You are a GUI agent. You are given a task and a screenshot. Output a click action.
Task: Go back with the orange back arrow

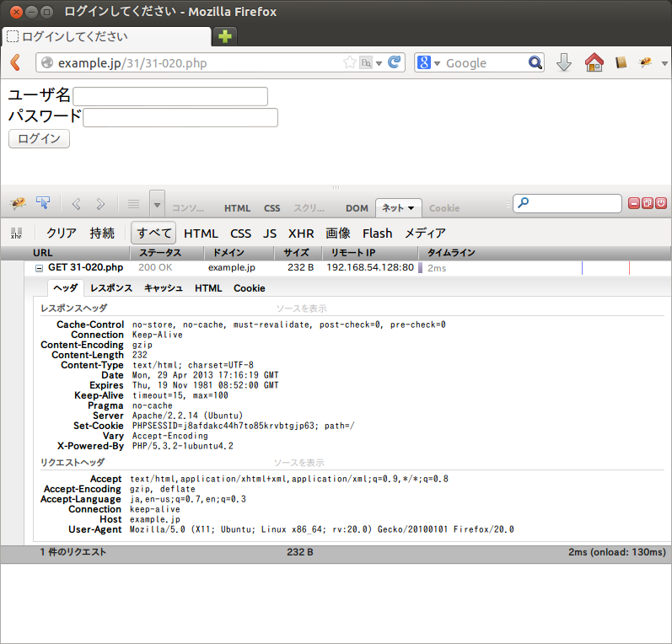(x=16, y=62)
